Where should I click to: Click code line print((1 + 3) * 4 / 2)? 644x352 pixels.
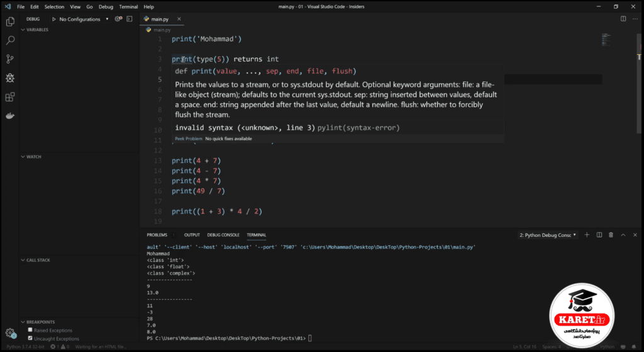coord(217,212)
